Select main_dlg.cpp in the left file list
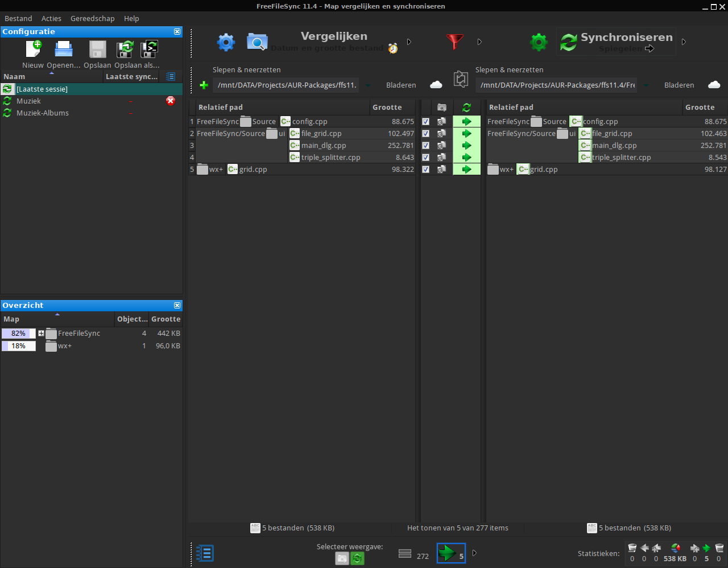Viewport: 728px width, 568px height. pyautogui.click(x=324, y=145)
